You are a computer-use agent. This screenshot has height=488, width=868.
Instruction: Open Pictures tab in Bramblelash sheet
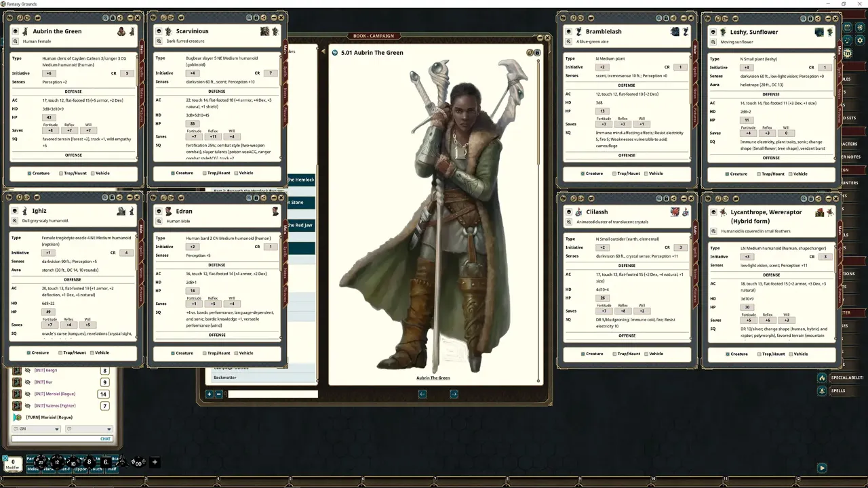[x=695, y=115]
